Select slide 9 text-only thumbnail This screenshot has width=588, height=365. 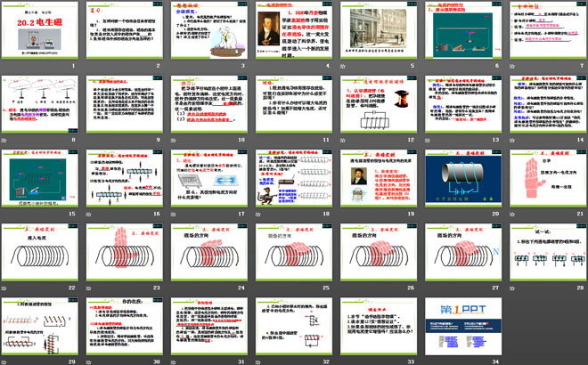pyautogui.click(x=125, y=104)
